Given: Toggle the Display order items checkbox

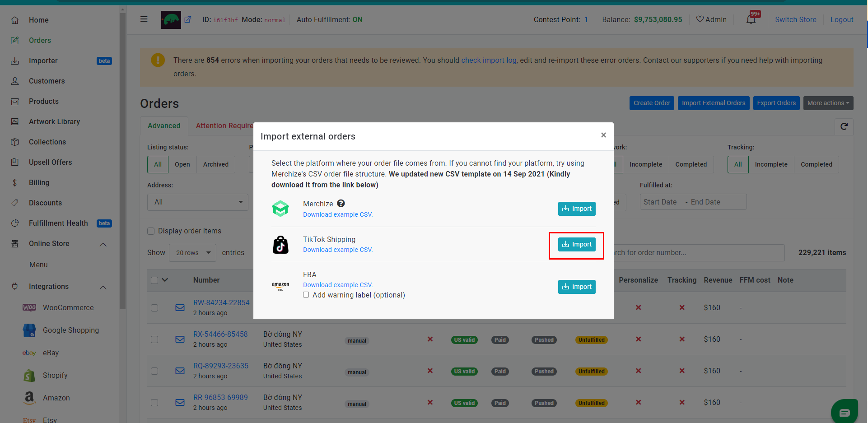Looking at the screenshot, I should (x=151, y=231).
